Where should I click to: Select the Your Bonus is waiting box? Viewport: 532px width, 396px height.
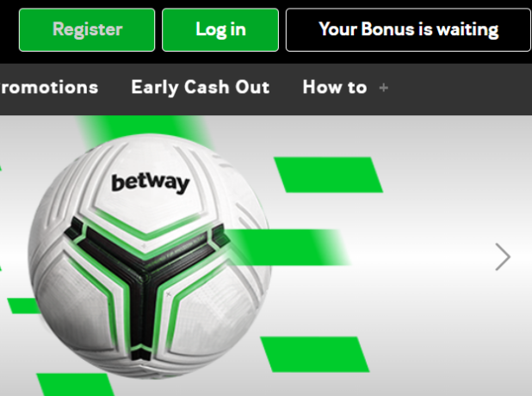(409, 30)
